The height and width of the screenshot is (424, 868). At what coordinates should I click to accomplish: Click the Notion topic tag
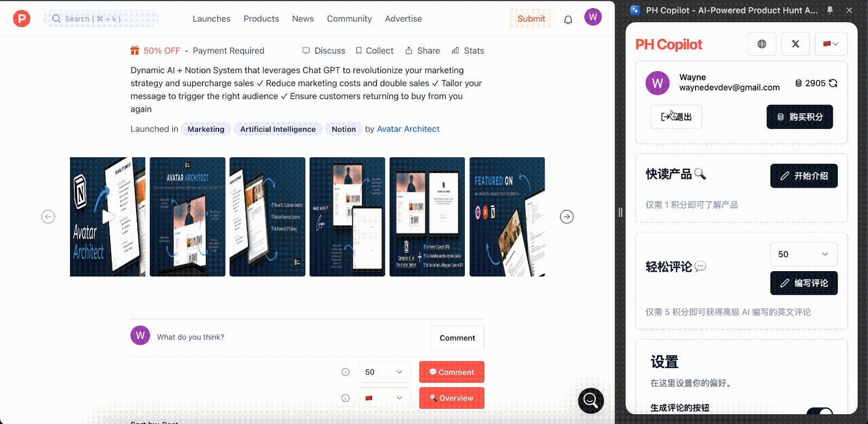click(x=344, y=129)
